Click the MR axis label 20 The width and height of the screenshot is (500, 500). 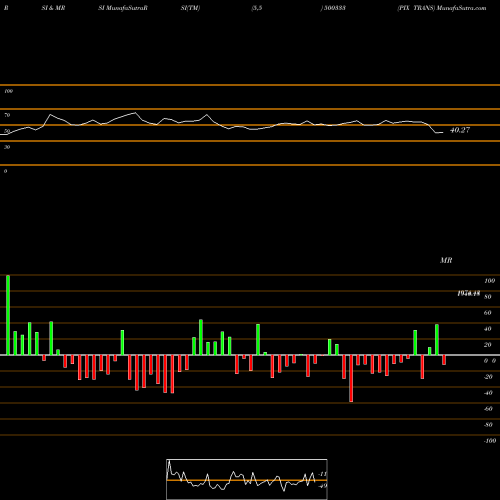point(488,345)
